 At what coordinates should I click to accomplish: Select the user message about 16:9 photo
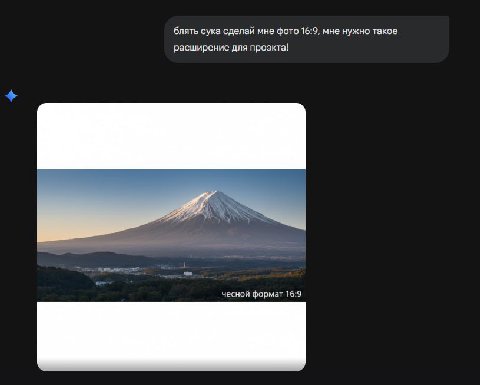(307, 39)
